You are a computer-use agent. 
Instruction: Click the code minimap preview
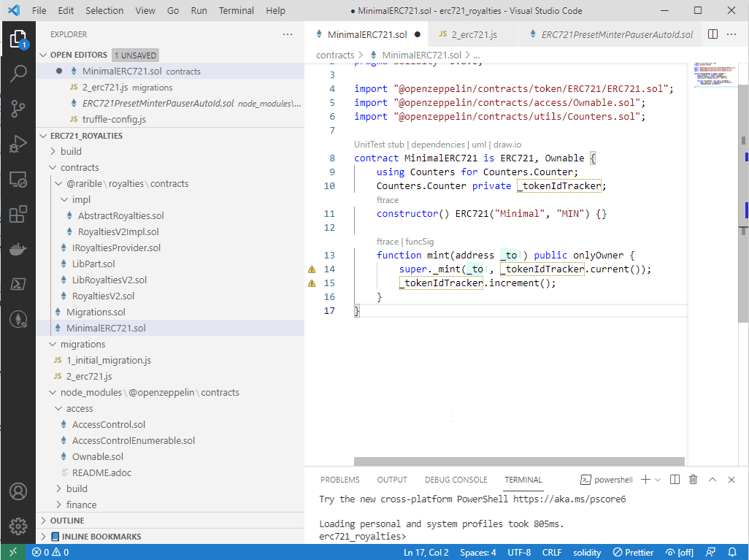click(x=715, y=74)
